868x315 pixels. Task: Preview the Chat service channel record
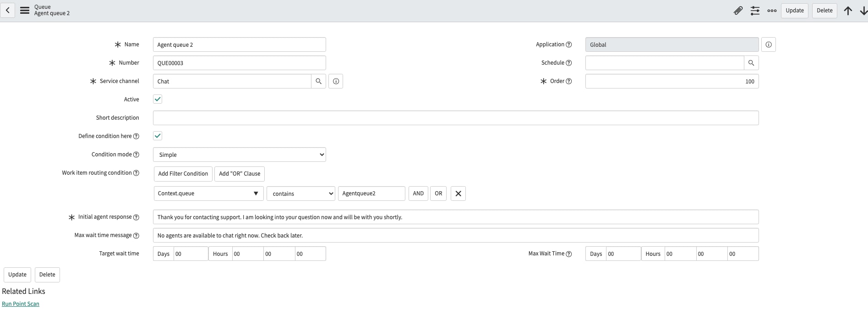point(336,81)
